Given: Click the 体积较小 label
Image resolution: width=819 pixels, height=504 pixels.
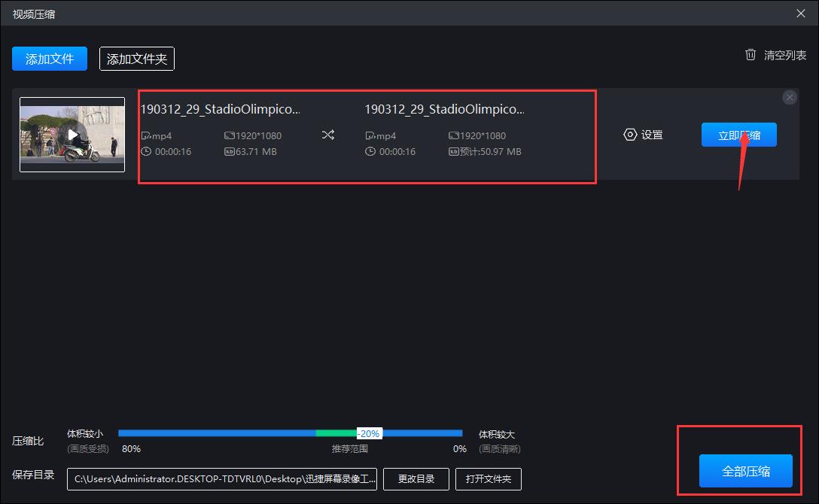Looking at the screenshot, I should [85, 433].
